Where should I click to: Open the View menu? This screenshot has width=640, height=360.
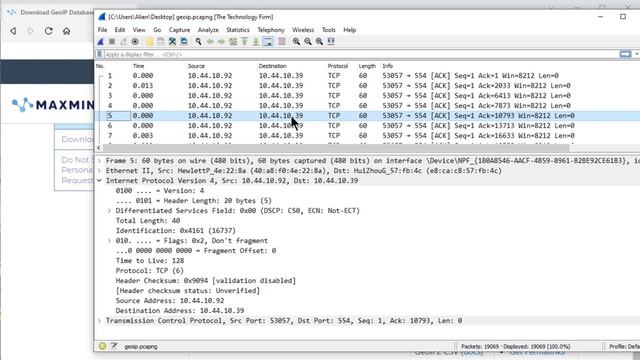pyautogui.click(x=139, y=30)
